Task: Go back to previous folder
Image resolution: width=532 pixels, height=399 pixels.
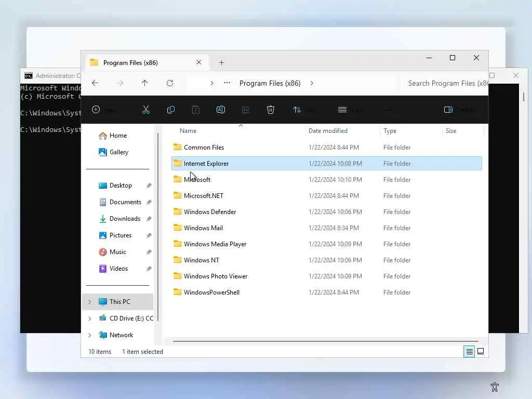Action: click(95, 83)
